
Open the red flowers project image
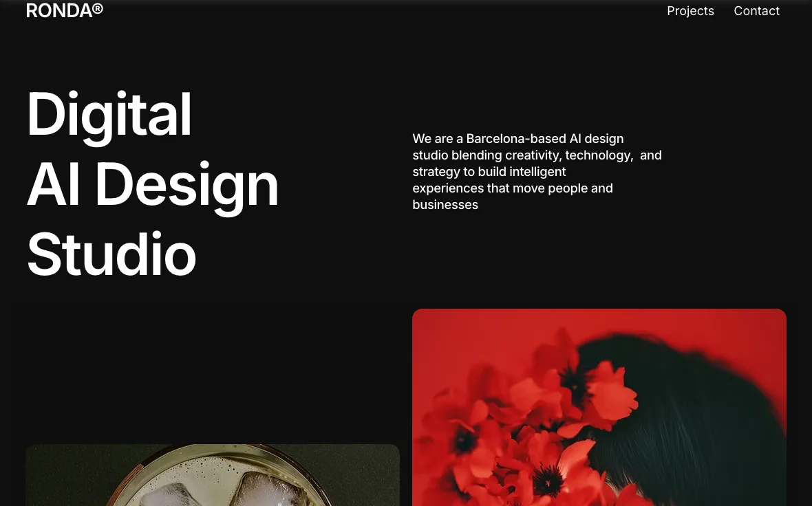coord(599,407)
